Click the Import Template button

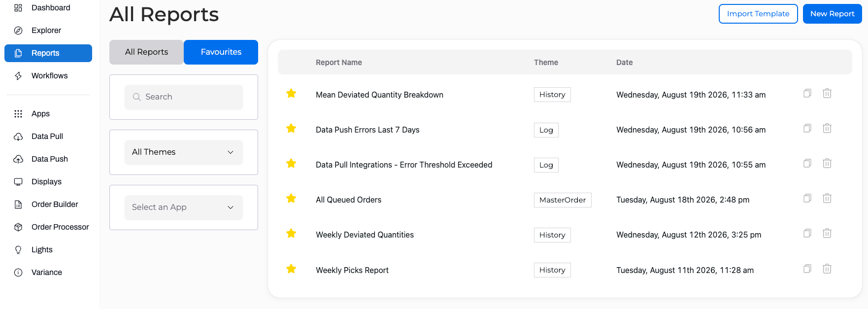758,14
